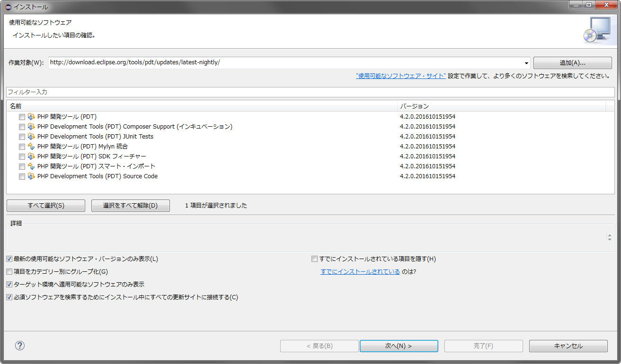Check the PDT Mylyn 統合 checkbox
Screen dimensions: 621x364
click(22, 147)
